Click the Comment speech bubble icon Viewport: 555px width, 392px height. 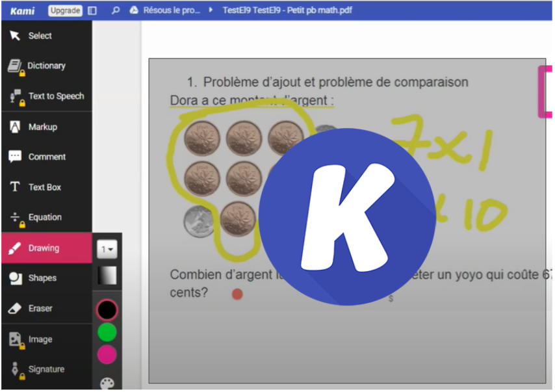(15, 157)
